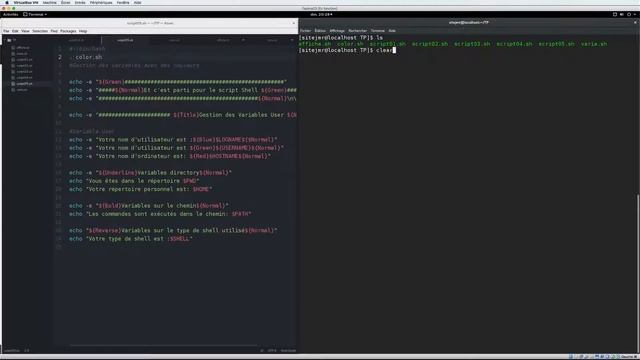Screen dimensions: 640x360
Task: Click the '. color.sh' code line
Action: pos(86,57)
